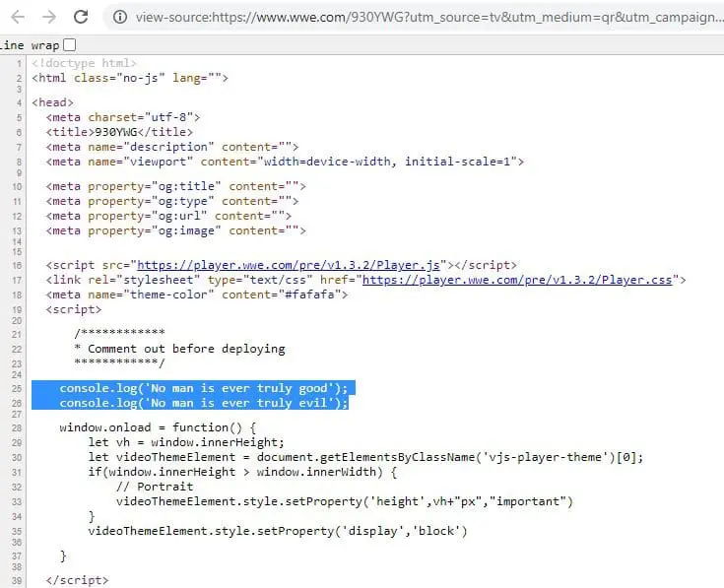Click the viewport meta tag line
This screenshot has width=724, height=588.
tap(284, 162)
